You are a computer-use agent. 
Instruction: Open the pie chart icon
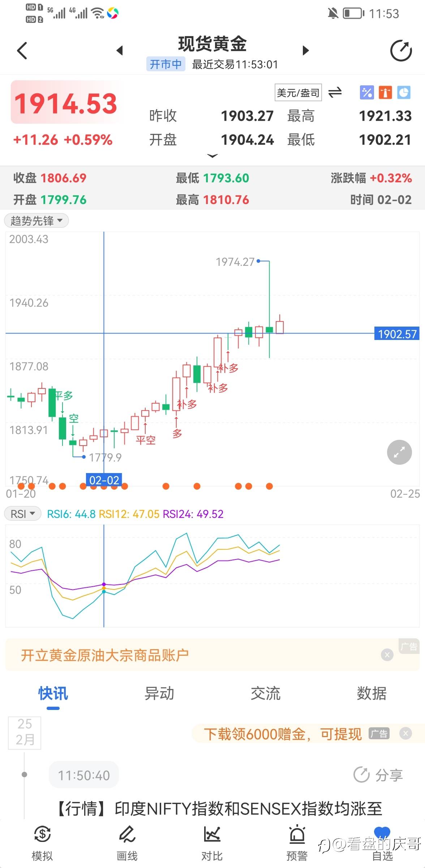point(404,93)
